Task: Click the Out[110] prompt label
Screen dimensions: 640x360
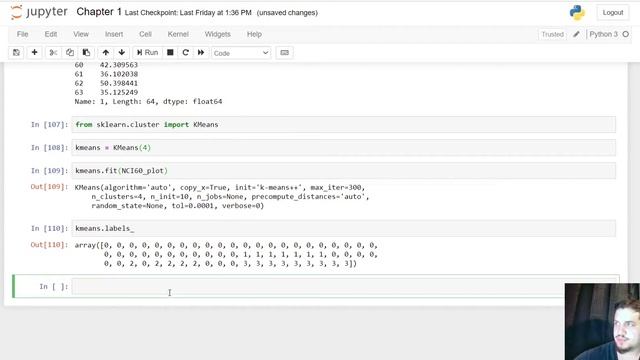Action: [x=49, y=244]
